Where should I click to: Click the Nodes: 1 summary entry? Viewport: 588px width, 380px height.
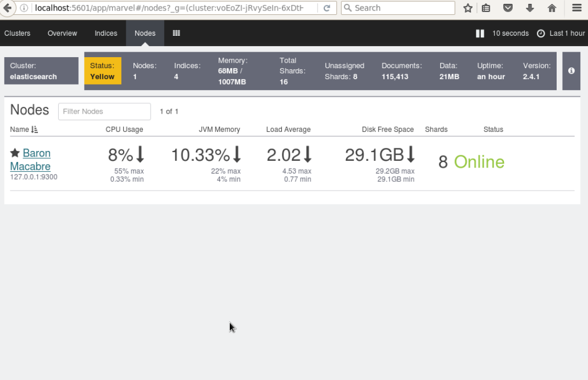145,71
